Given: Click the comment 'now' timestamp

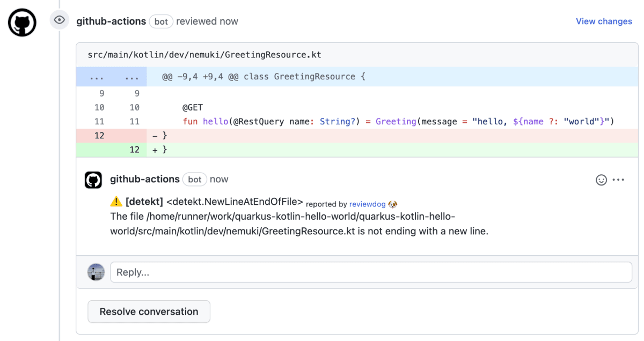Looking at the screenshot, I should point(219,179).
